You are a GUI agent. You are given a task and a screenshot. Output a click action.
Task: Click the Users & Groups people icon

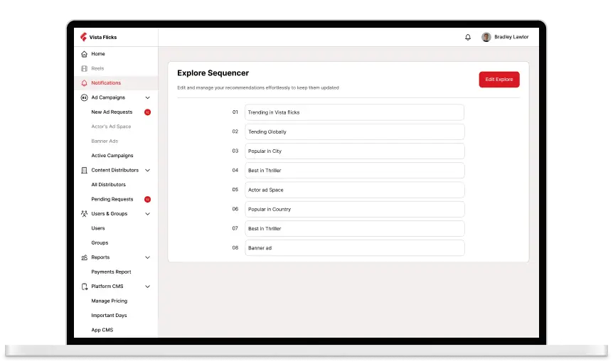[x=85, y=213]
